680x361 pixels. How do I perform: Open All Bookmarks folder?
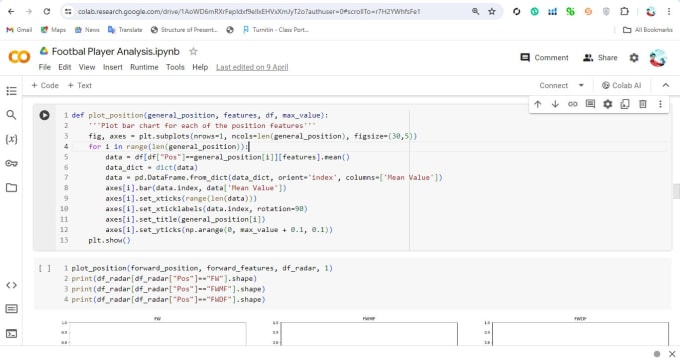(647, 30)
